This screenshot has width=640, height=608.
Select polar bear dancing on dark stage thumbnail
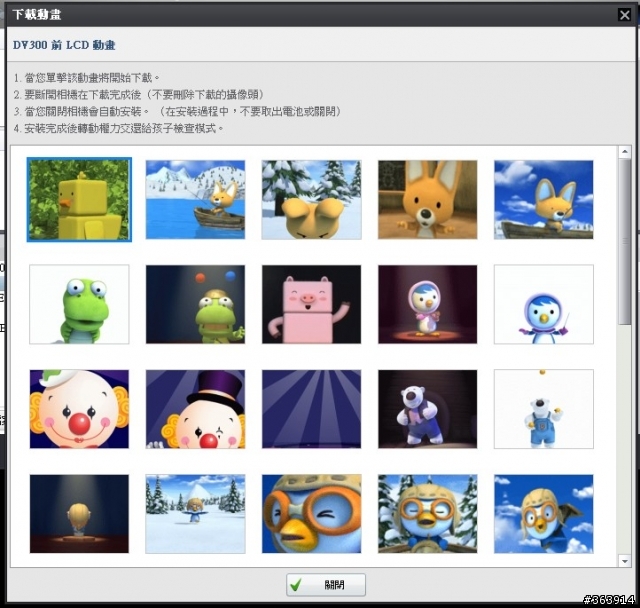pos(427,409)
